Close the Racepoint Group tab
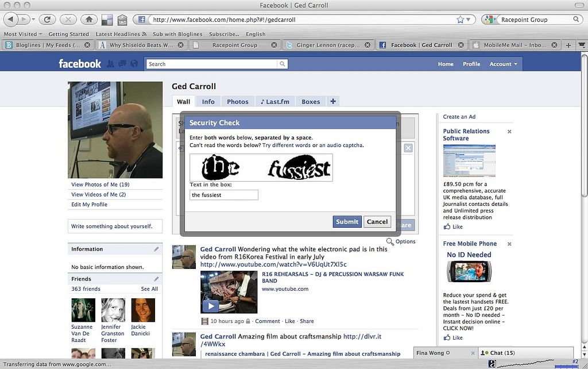588x369 pixels. pos(274,45)
